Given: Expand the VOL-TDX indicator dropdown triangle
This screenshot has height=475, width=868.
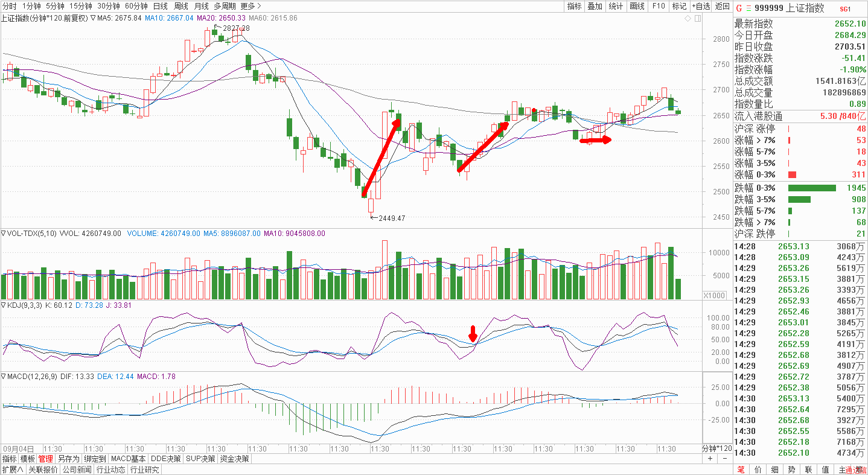Looking at the screenshot, I should [x=4, y=233].
